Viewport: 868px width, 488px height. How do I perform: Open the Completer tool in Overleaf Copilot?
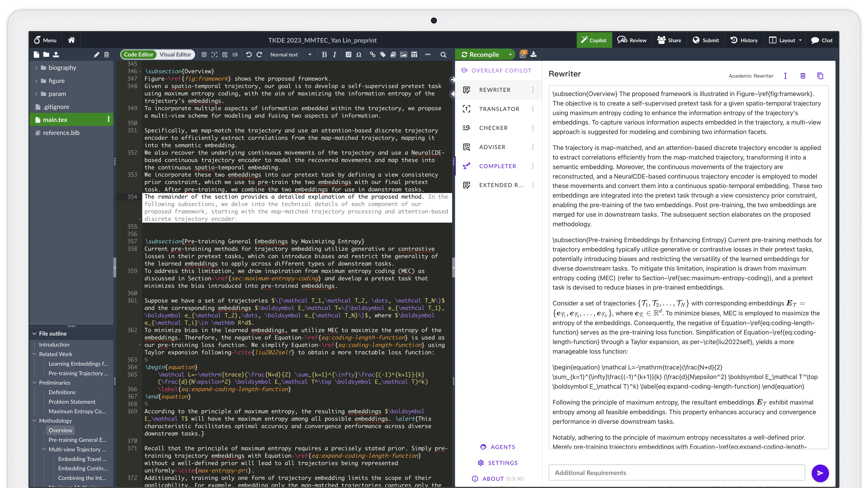498,166
